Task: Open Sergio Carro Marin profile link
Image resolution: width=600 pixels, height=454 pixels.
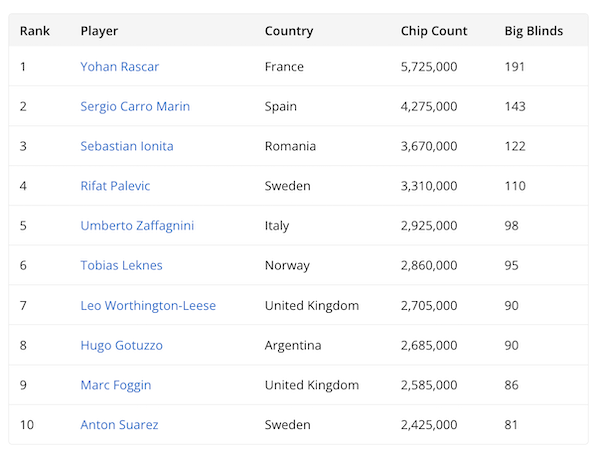Action: point(135,107)
